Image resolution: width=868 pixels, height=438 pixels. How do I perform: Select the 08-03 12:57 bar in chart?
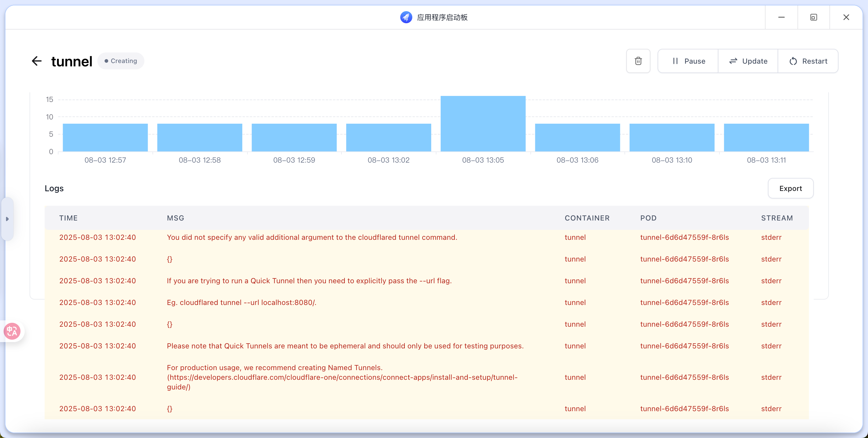(105, 138)
